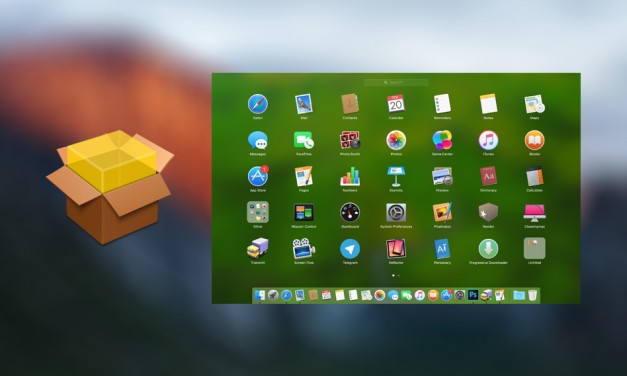Open Finder from the Dock
The image size is (627, 376).
tap(260, 295)
